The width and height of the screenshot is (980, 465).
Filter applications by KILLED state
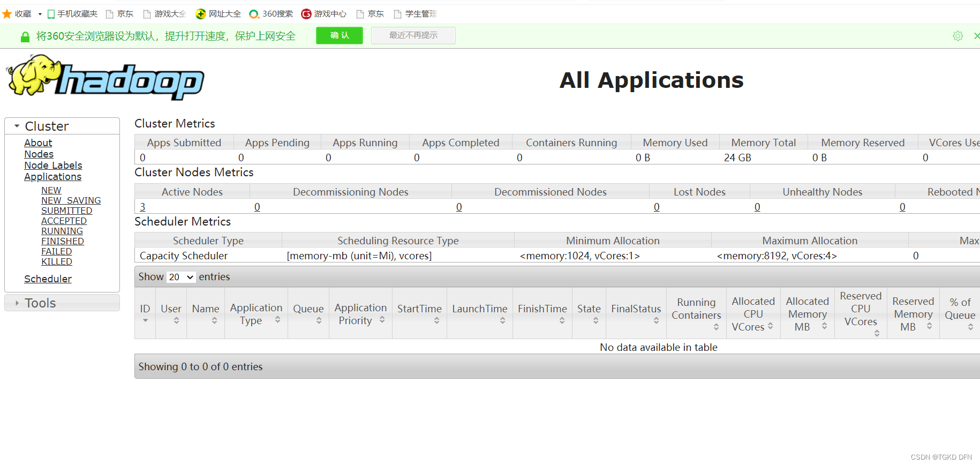57,261
